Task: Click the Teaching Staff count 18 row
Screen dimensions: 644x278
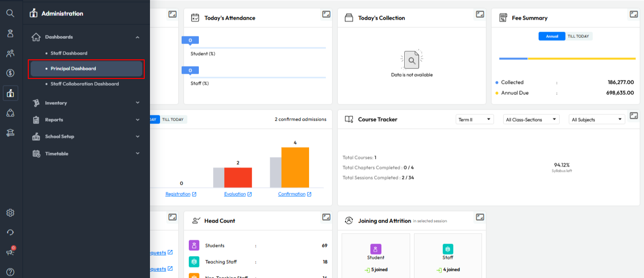Action: pyautogui.click(x=258, y=262)
